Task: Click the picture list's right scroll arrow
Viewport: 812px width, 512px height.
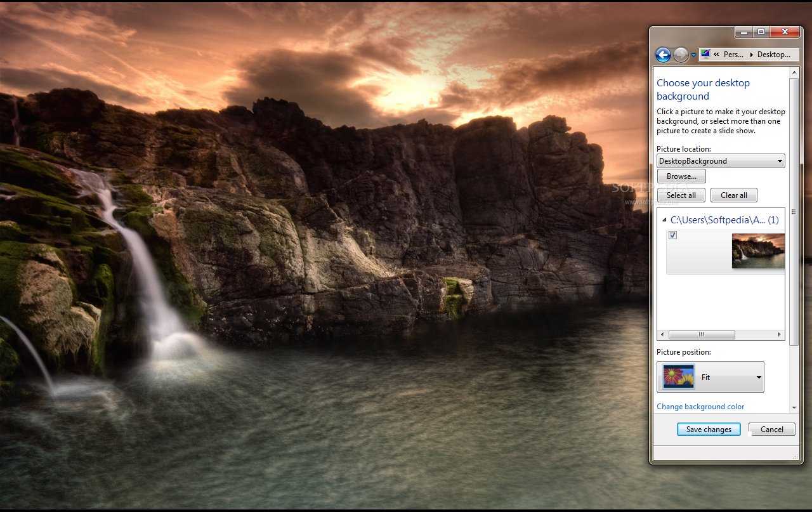Action: 780,334
